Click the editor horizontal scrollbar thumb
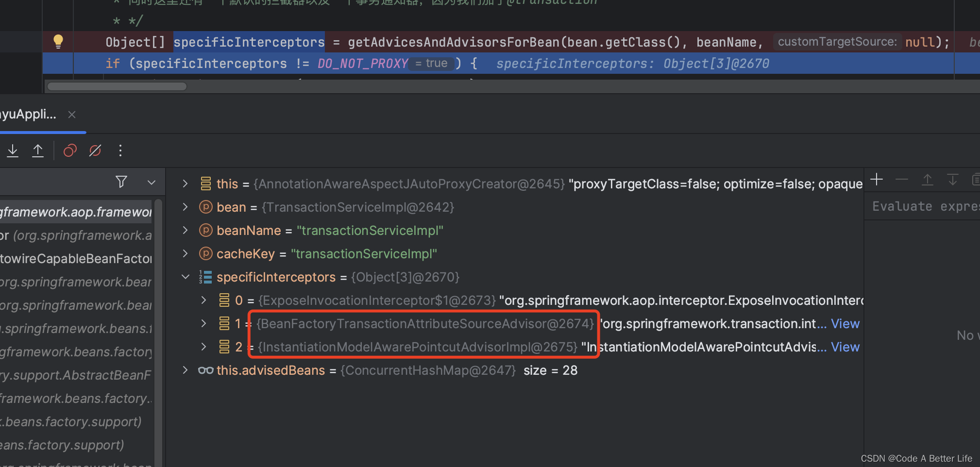This screenshot has height=467, width=980. coord(117,86)
